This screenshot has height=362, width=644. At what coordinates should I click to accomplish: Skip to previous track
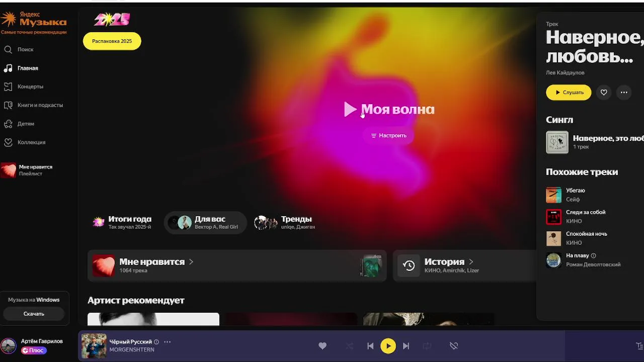point(370,346)
